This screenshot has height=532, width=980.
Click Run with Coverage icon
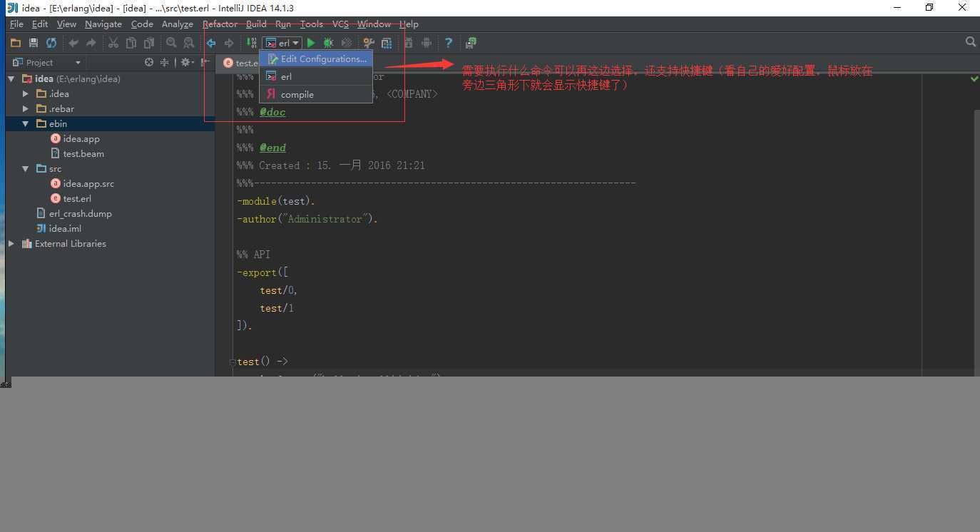[347, 43]
